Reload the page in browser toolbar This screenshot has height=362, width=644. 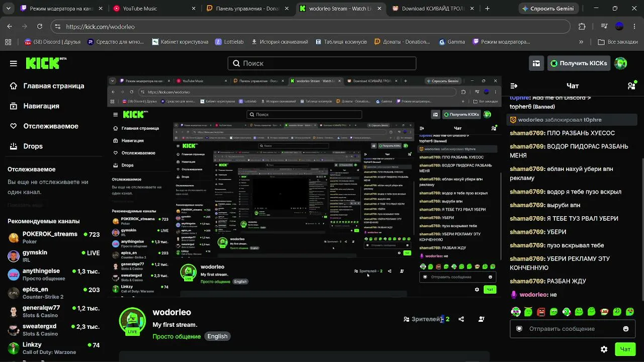tap(40, 27)
